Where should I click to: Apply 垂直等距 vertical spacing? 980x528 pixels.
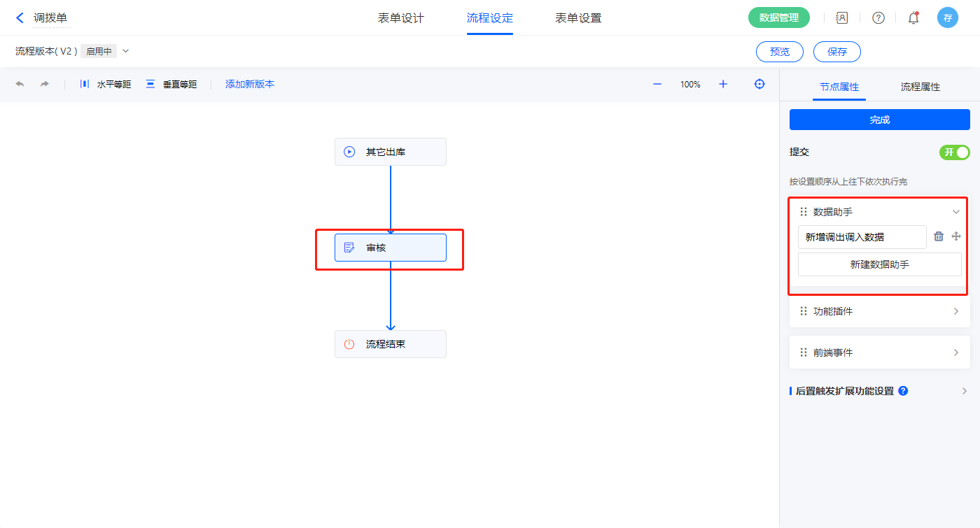[171, 84]
